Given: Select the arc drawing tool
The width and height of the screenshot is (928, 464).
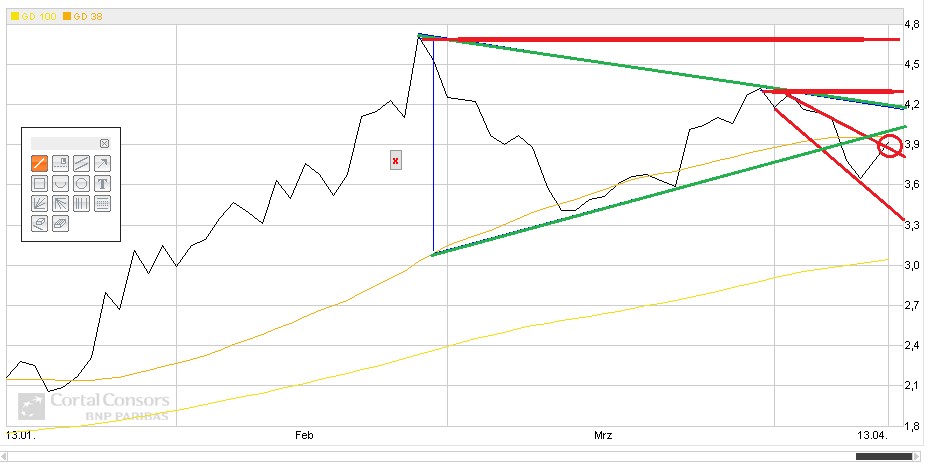Looking at the screenshot, I should pyautogui.click(x=60, y=183).
